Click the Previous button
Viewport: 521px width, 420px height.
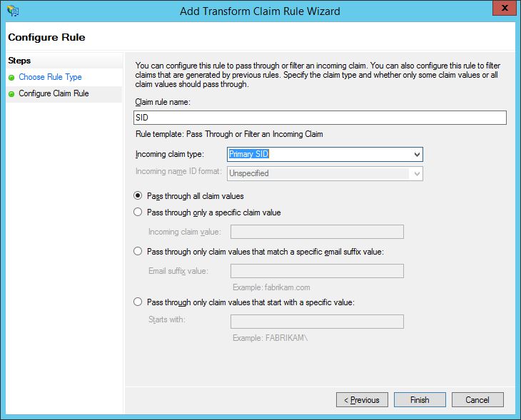click(x=362, y=400)
